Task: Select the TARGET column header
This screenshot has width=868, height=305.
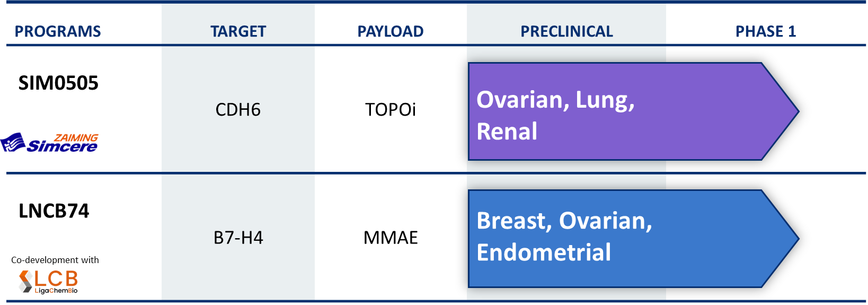Action: 238,31
